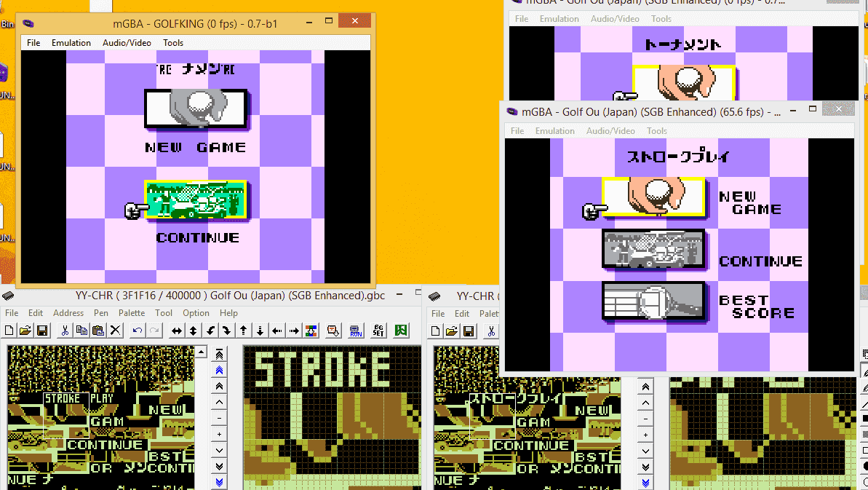This screenshot has height=490, width=868.
Task: Open Address menu in left YY-CHR window
Action: point(68,313)
